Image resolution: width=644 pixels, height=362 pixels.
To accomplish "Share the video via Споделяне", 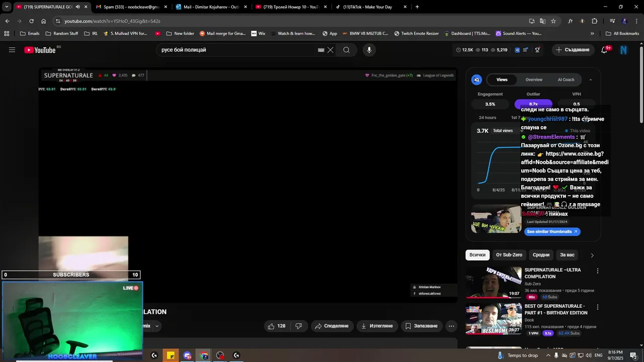I will tap(332, 326).
